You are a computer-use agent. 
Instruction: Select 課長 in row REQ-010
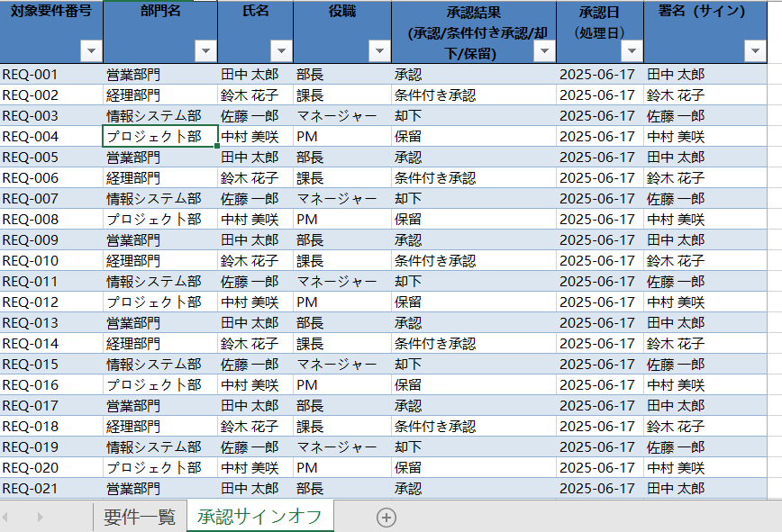(342, 260)
